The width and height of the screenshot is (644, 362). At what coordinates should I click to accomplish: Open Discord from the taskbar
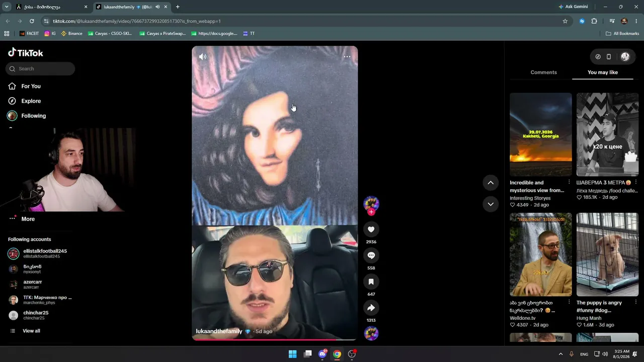[x=323, y=354]
